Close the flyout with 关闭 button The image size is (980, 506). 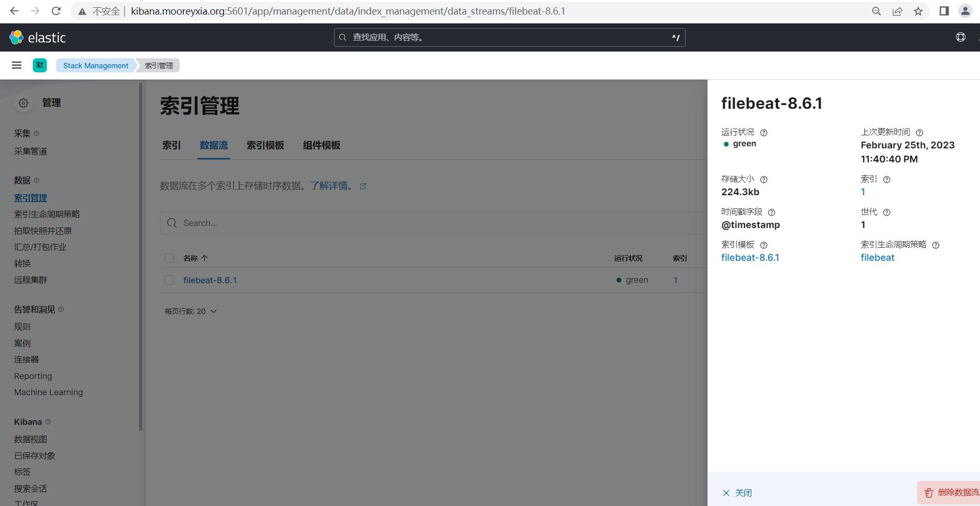tap(737, 493)
